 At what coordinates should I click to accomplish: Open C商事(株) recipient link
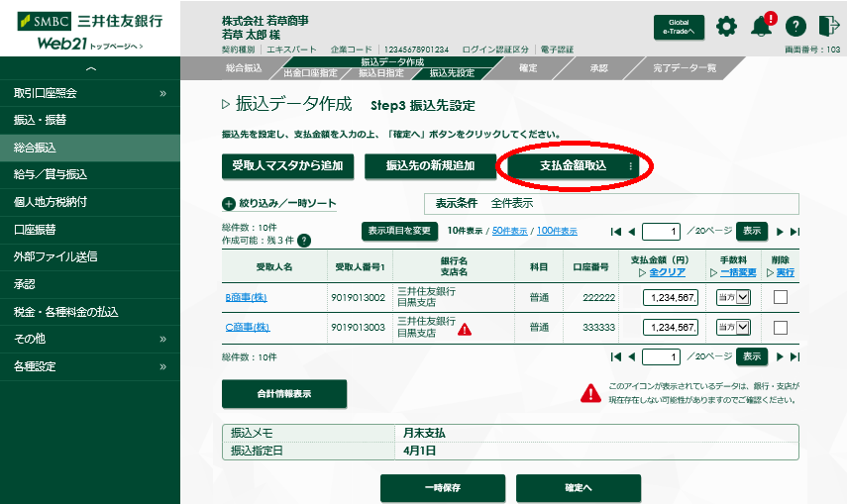coord(248,328)
